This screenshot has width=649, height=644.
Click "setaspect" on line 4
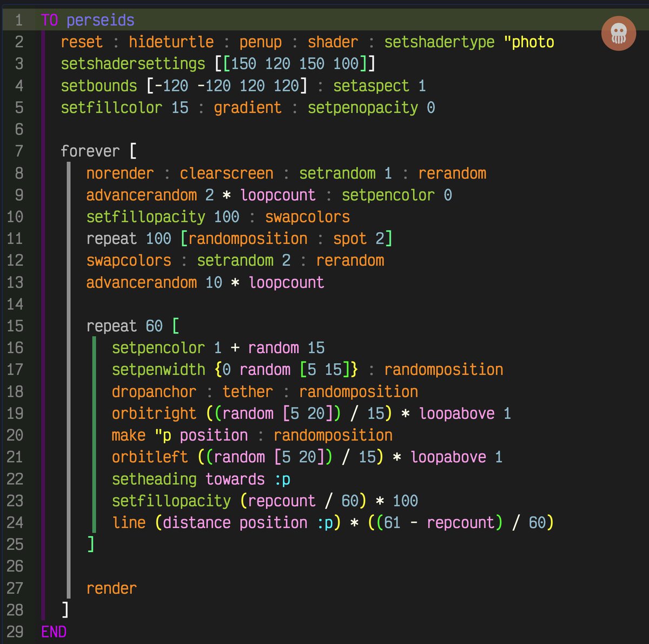click(x=371, y=86)
